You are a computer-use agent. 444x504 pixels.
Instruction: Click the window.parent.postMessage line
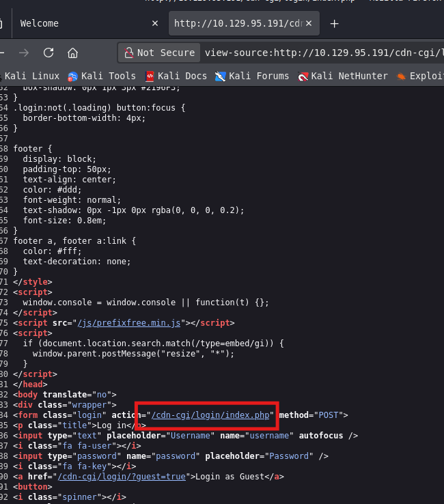pyautogui.click(x=133, y=354)
